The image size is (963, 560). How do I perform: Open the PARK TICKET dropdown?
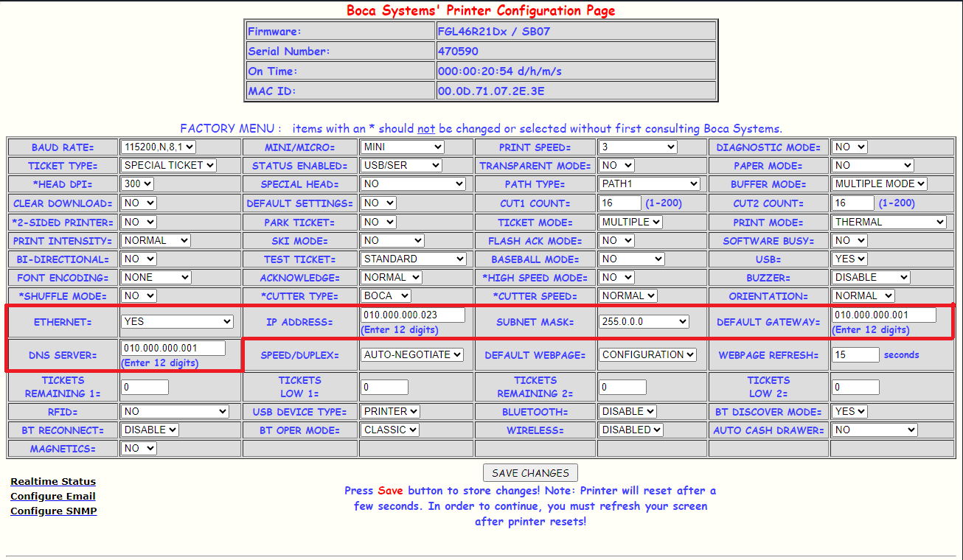coord(378,222)
